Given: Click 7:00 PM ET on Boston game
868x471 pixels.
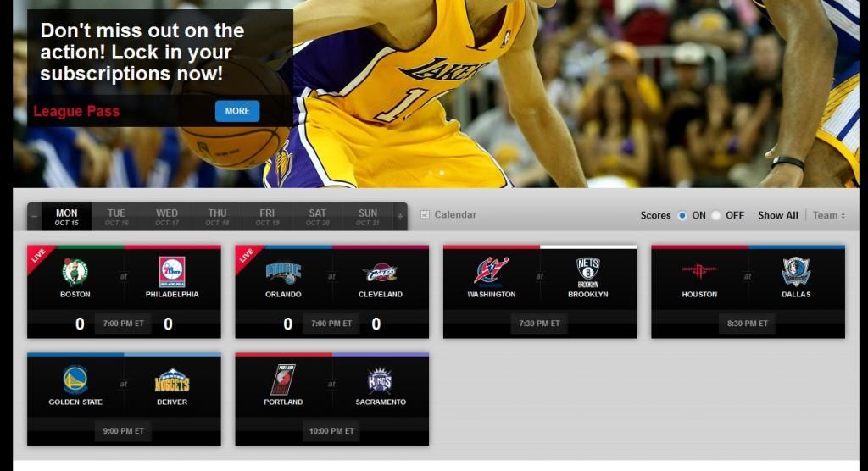Looking at the screenshot, I should pos(124,324).
